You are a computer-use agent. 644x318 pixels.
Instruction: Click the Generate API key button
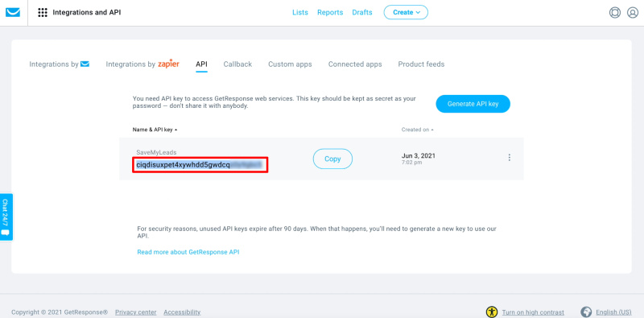pos(473,104)
